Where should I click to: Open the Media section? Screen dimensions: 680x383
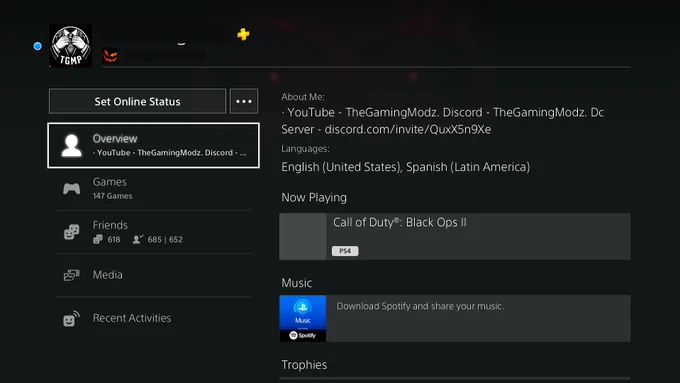pyautogui.click(x=154, y=275)
